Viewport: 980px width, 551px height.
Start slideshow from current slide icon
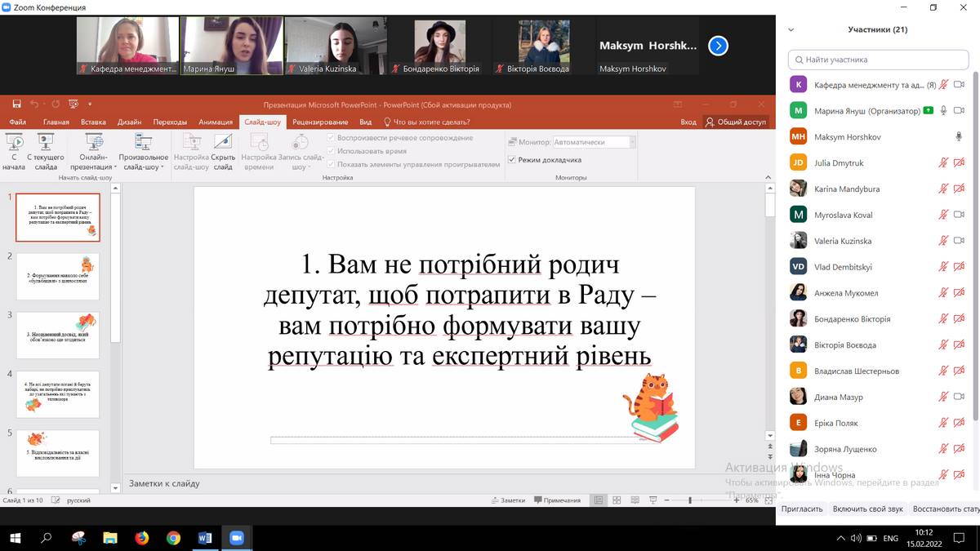(46, 143)
